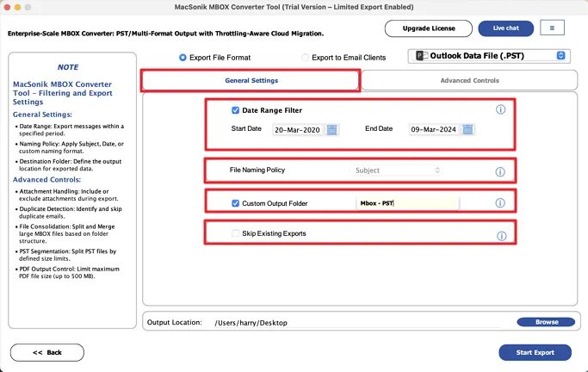The height and width of the screenshot is (372, 588).
Task: Click the 'General Settings:' sidebar heading
Action: pyautogui.click(x=42, y=115)
